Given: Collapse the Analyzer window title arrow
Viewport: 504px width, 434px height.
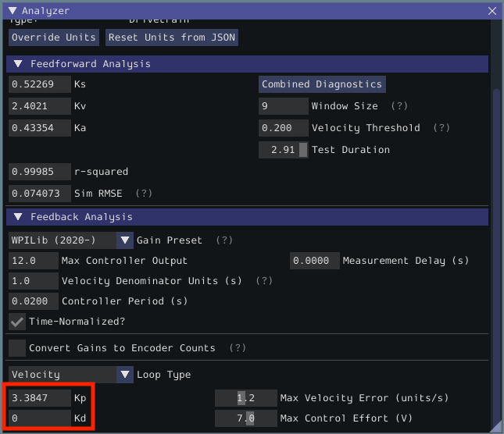Looking at the screenshot, I should click(x=13, y=11).
